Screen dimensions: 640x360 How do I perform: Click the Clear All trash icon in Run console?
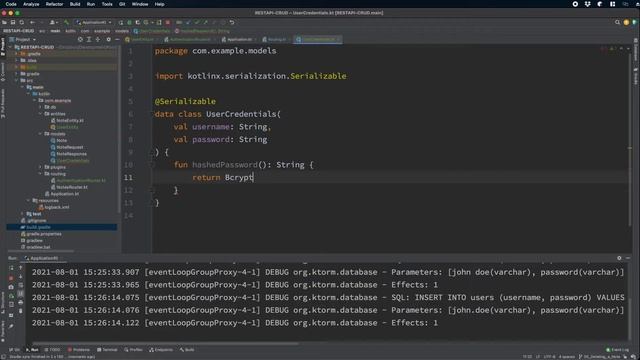tap(21, 311)
